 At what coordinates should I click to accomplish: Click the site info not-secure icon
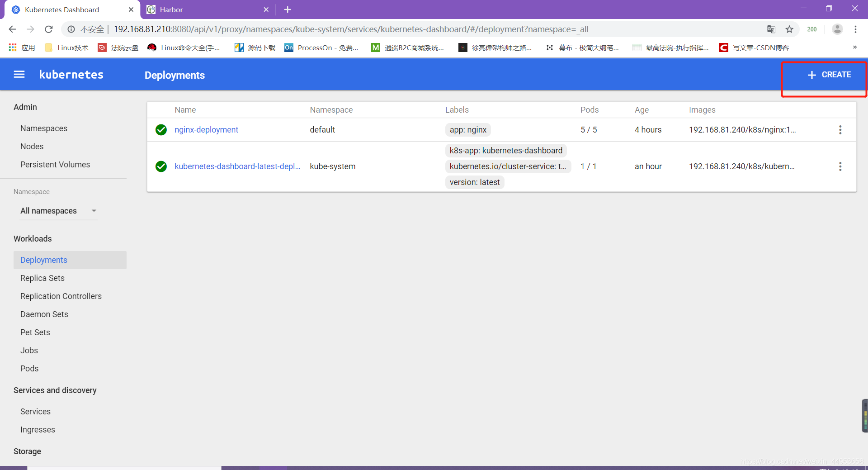(x=71, y=29)
